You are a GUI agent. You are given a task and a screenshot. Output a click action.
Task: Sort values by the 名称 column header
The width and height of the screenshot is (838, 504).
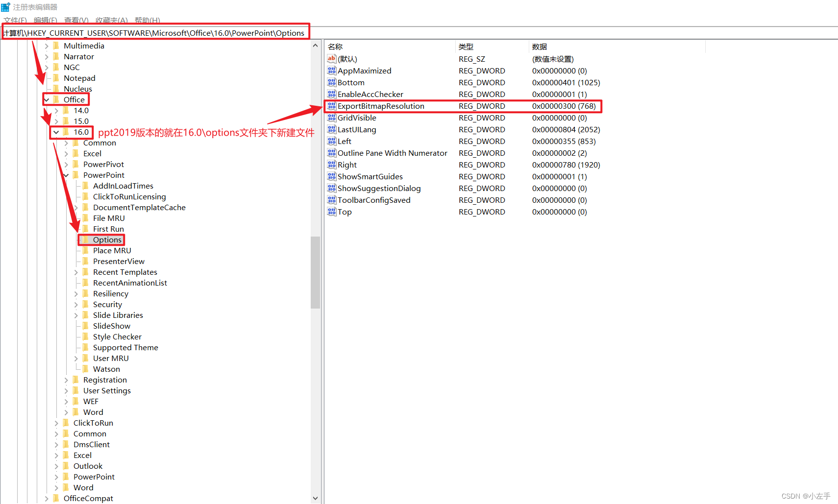[x=390, y=47]
